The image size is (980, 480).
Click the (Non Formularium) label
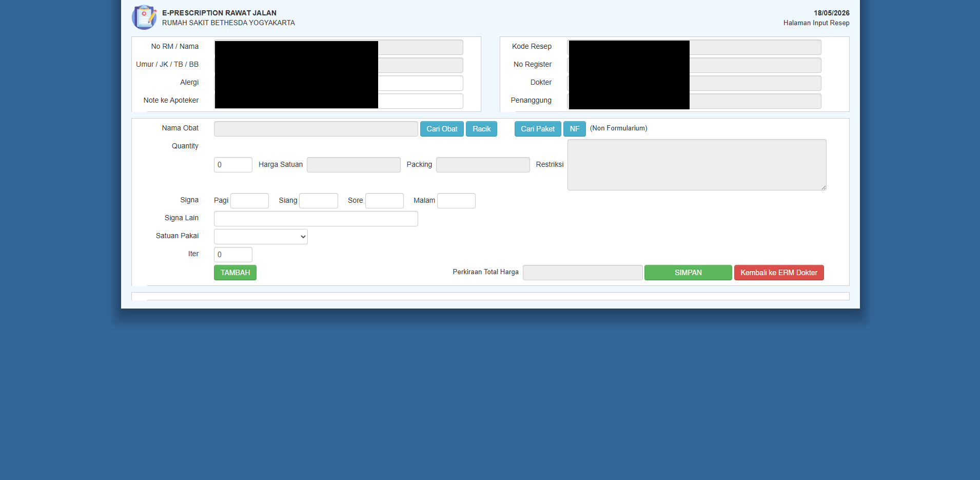(x=618, y=128)
